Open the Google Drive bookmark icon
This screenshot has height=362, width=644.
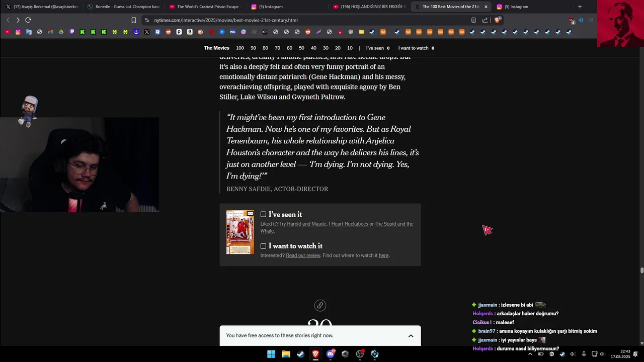(61, 32)
